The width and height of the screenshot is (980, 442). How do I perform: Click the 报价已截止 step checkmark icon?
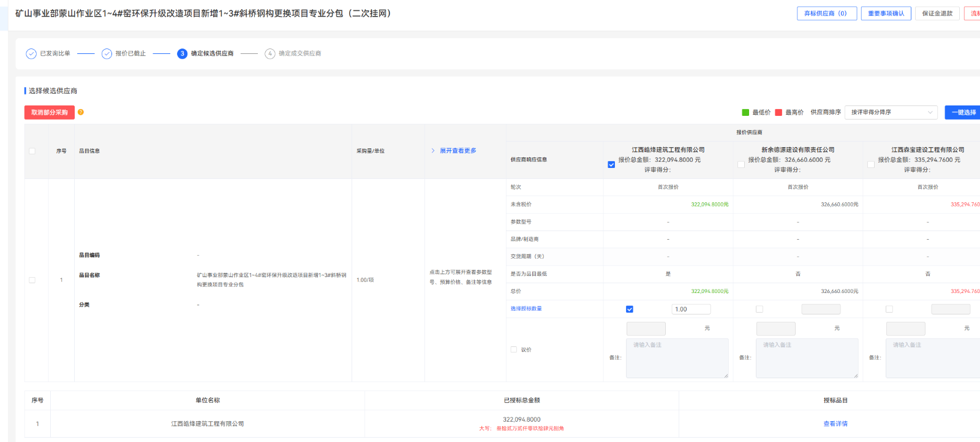(x=107, y=54)
